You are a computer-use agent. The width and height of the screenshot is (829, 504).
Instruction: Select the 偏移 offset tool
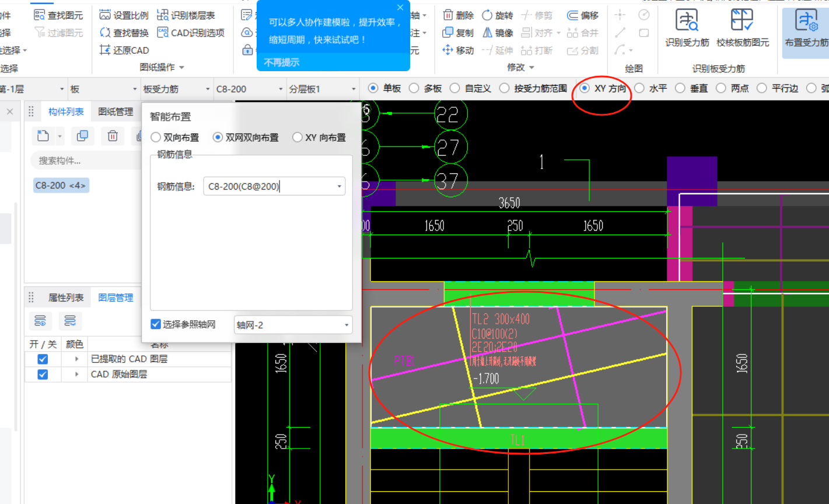[x=583, y=15]
